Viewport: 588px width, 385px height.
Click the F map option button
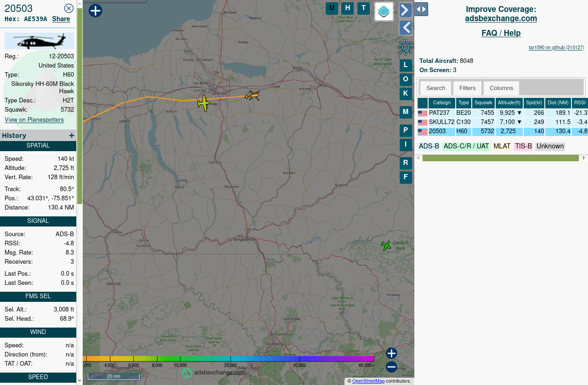pos(406,177)
